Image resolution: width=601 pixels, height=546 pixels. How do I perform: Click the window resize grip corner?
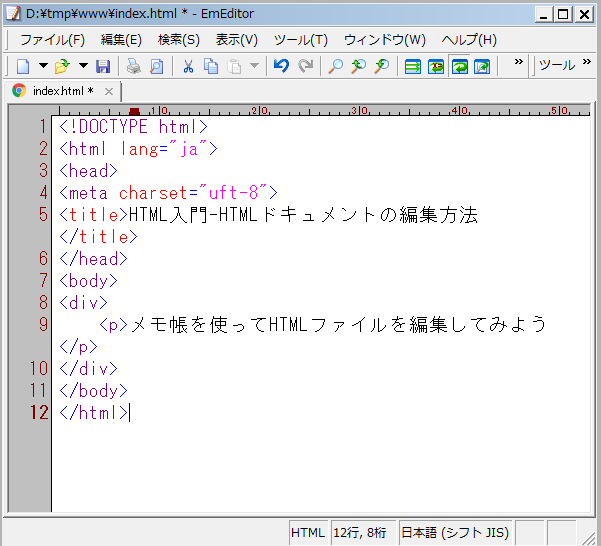[x=589, y=538]
